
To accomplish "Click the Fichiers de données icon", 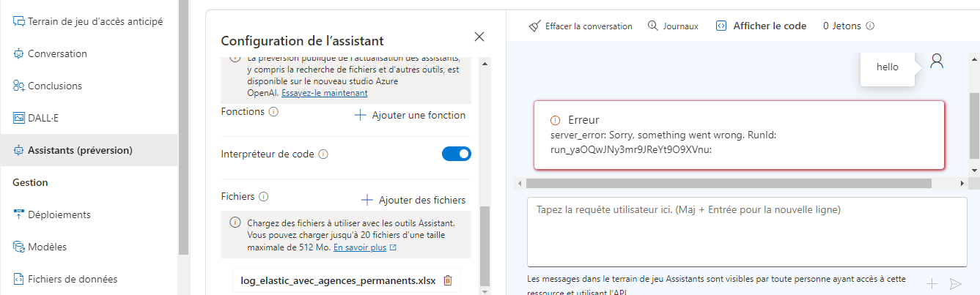I will pos(18,279).
